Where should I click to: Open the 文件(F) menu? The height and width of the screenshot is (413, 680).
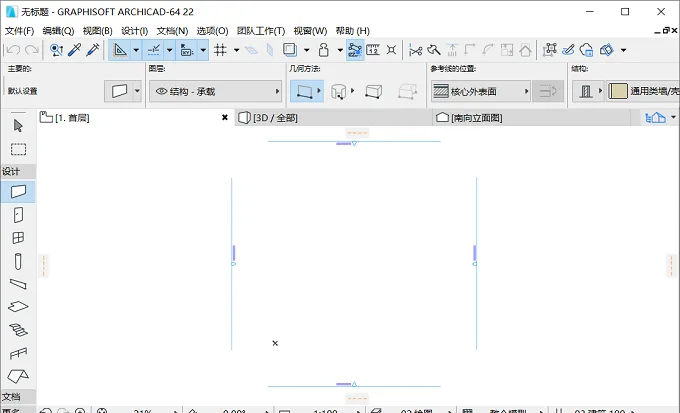(19, 31)
